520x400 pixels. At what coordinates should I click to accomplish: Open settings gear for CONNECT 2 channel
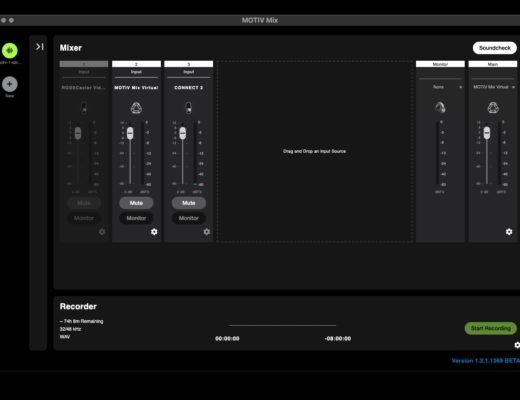click(207, 232)
